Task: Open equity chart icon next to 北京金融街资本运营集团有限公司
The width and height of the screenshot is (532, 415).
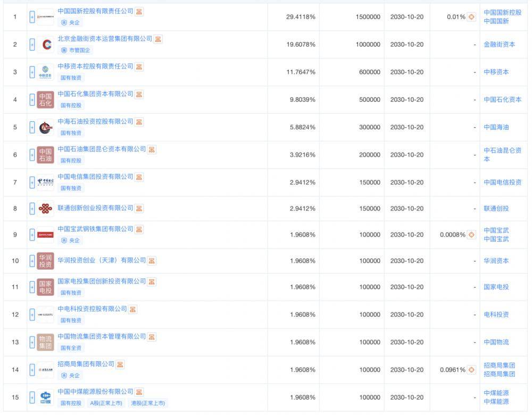Action: [158, 39]
